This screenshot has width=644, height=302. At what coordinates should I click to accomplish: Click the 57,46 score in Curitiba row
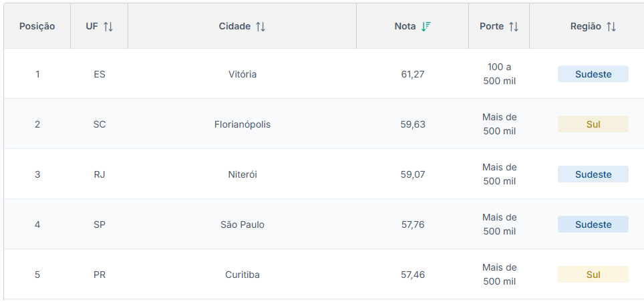coord(413,275)
